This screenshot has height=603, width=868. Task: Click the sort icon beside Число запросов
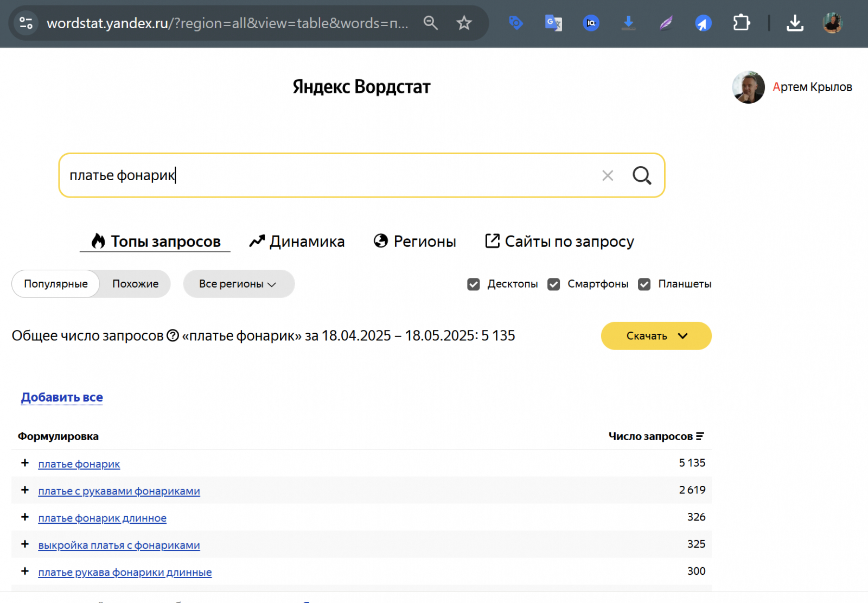click(700, 436)
